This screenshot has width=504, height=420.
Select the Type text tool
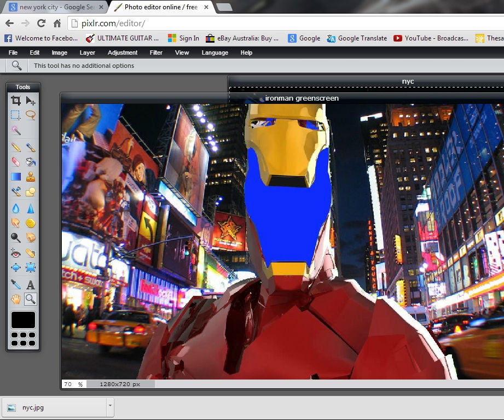(x=31, y=284)
